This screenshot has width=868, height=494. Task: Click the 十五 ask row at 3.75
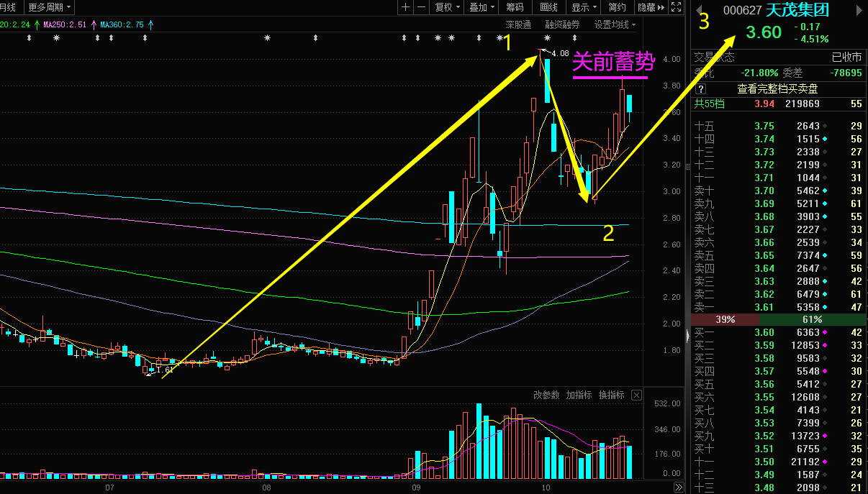(777, 127)
